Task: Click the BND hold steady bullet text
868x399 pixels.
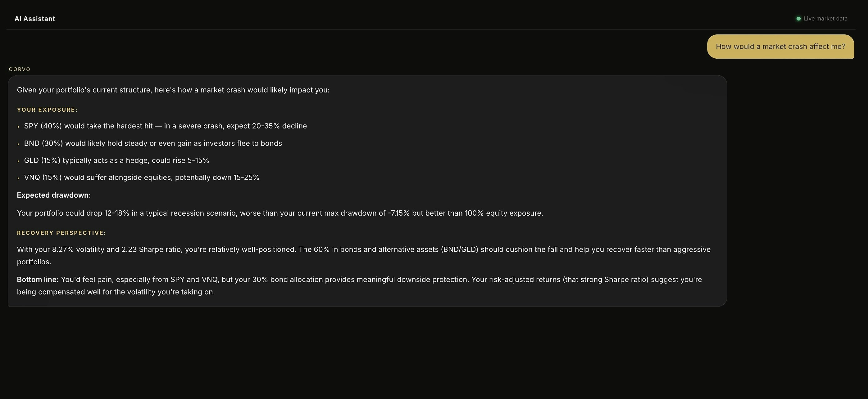Action: (x=153, y=143)
